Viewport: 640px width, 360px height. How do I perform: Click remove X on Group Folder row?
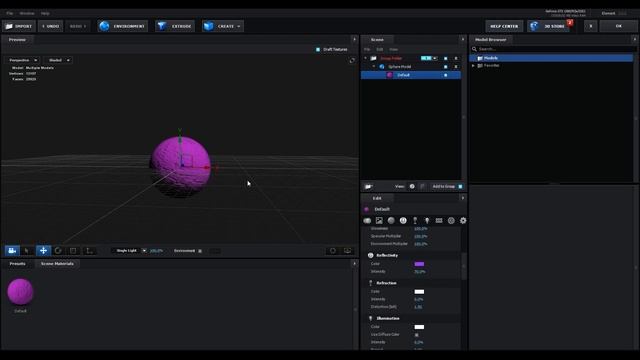456,58
